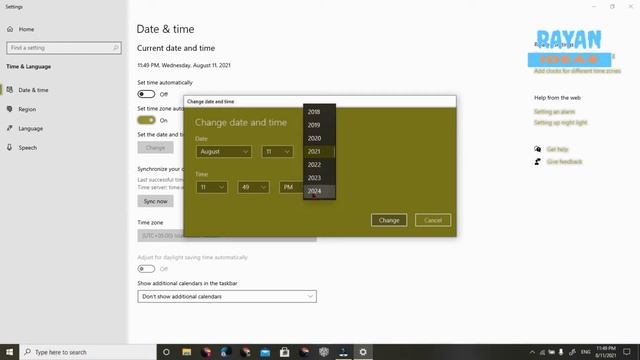This screenshot has height=360, width=640.
Task: Toggle Adjust for daylight saving time switch
Action: coord(146,269)
